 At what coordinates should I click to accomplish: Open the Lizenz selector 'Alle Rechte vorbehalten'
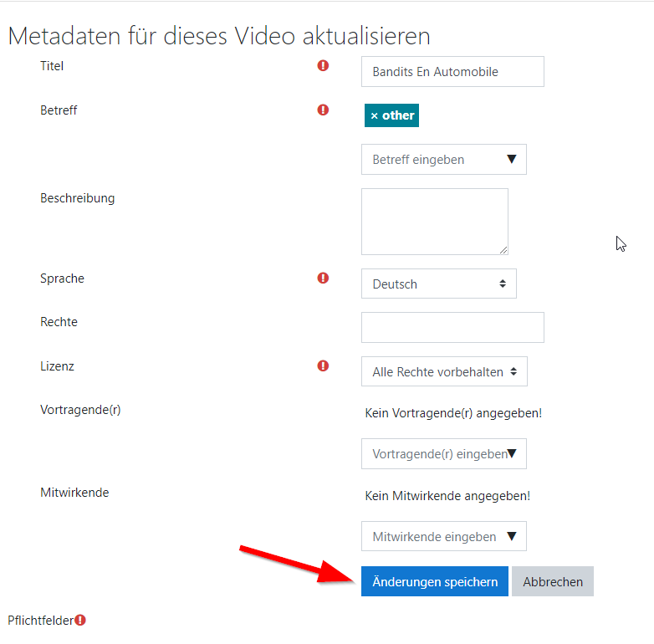tap(444, 371)
